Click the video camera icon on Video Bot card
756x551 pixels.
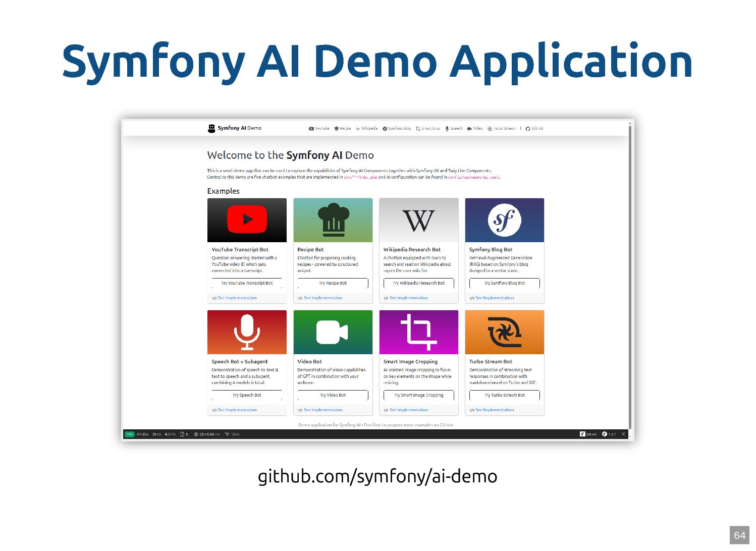(x=332, y=333)
